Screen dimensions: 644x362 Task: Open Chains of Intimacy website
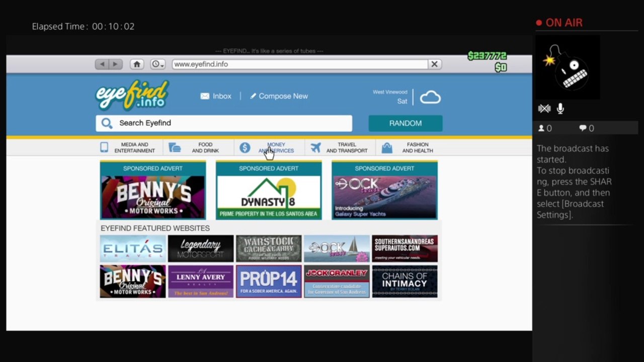click(405, 282)
